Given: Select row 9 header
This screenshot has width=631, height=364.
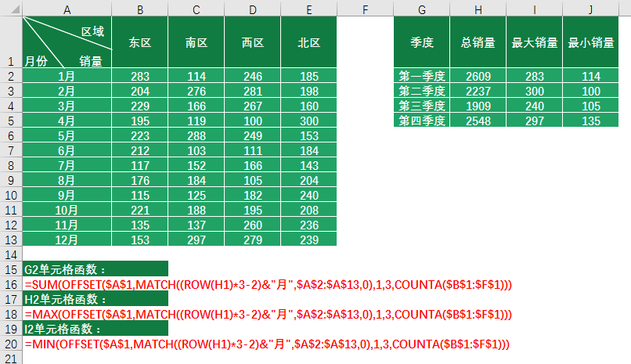Looking at the screenshot, I should click(11, 180).
